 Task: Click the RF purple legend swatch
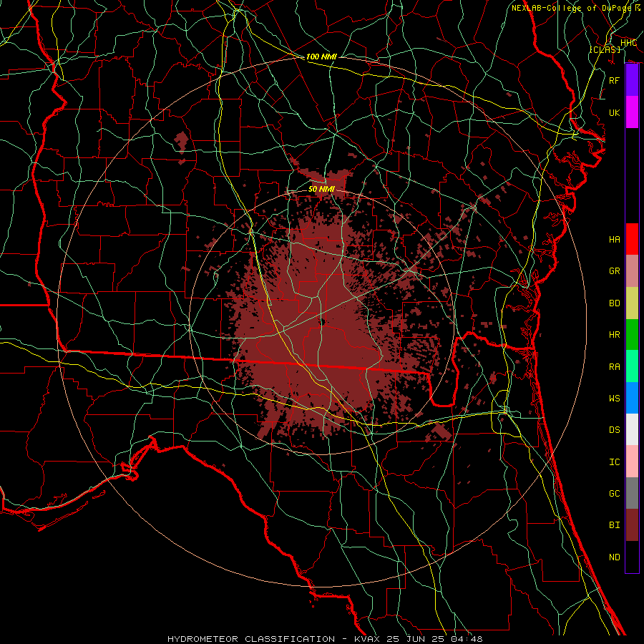click(632, 80)
